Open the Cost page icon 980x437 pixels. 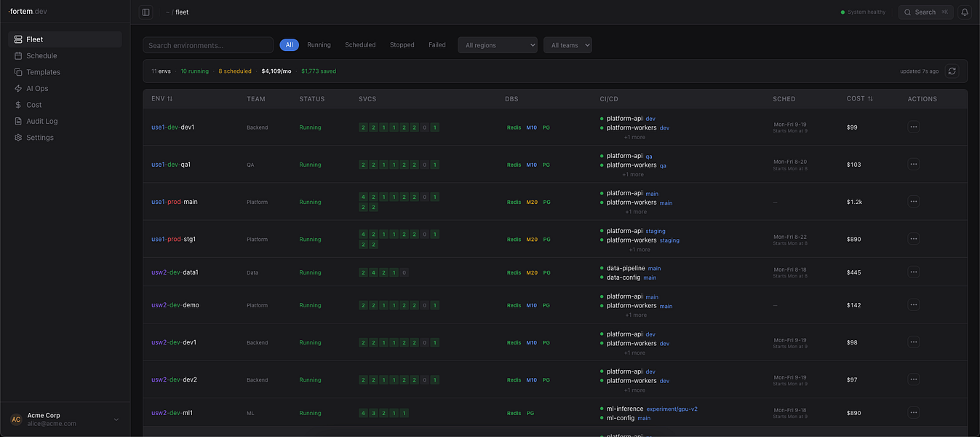[18, 105]
